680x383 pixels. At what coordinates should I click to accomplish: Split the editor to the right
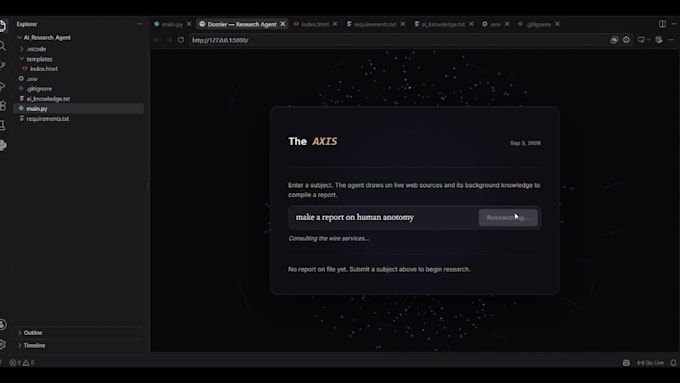pyautogui.click(x=662, y=24)
